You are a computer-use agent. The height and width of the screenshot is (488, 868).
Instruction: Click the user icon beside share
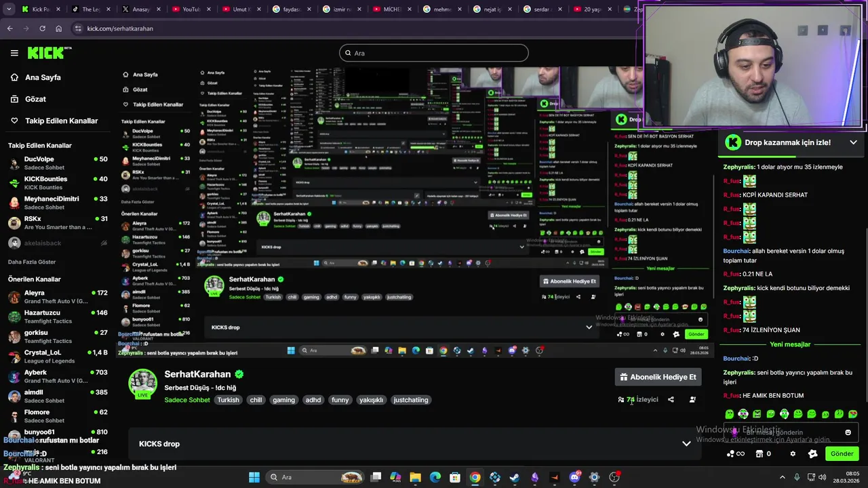point(692,400)
